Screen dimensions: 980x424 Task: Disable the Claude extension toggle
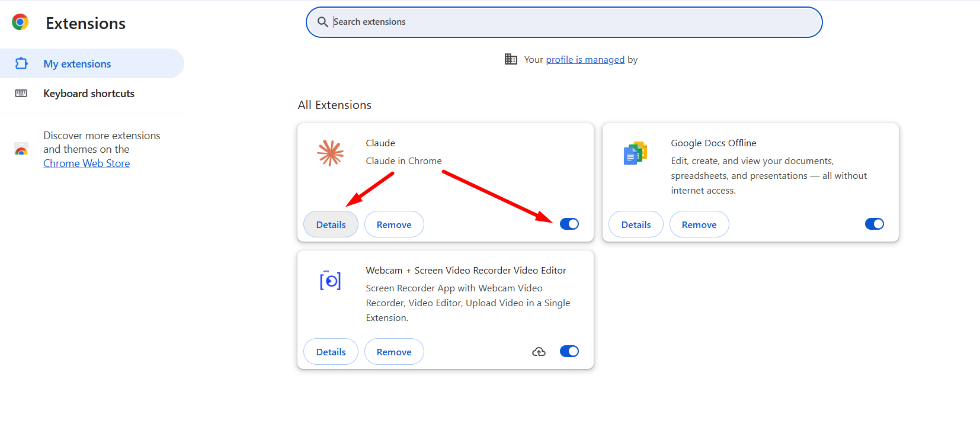click(x=569, y=224)
